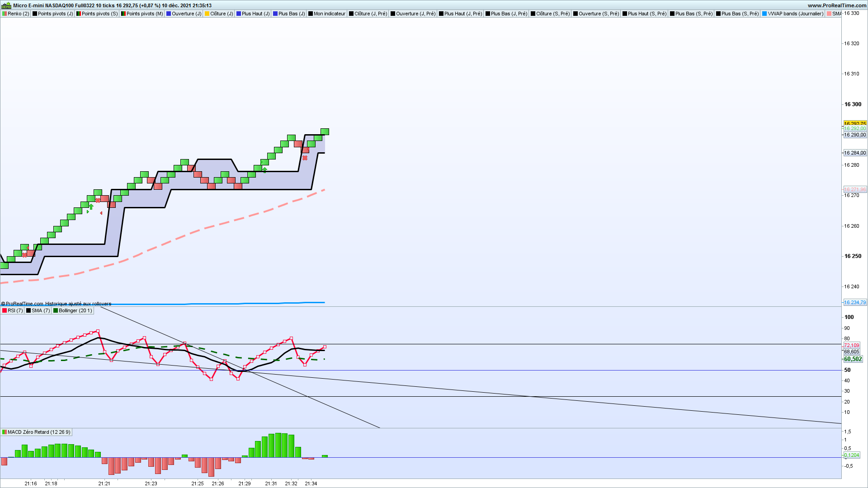Image resolution: width=868 pixels, height=488 pixels.
Task: Click the DEMO icon in title bar
Action: [x=6, y=5]
